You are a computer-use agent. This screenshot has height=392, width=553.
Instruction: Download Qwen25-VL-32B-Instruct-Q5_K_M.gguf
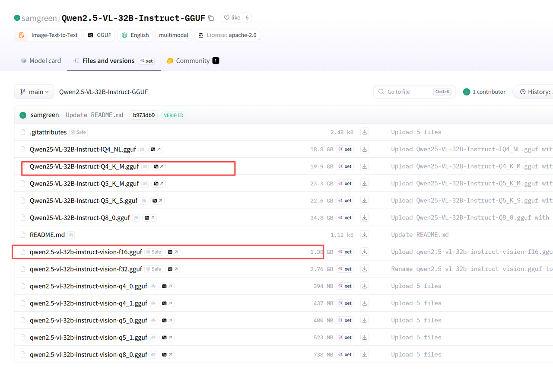click(365, 183)
